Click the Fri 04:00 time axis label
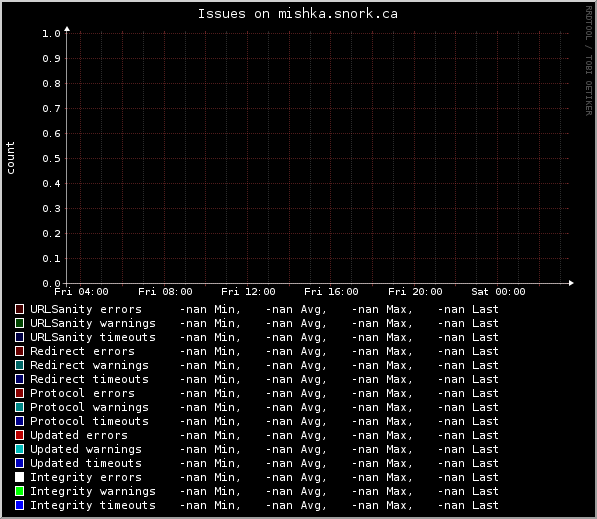 81,292
